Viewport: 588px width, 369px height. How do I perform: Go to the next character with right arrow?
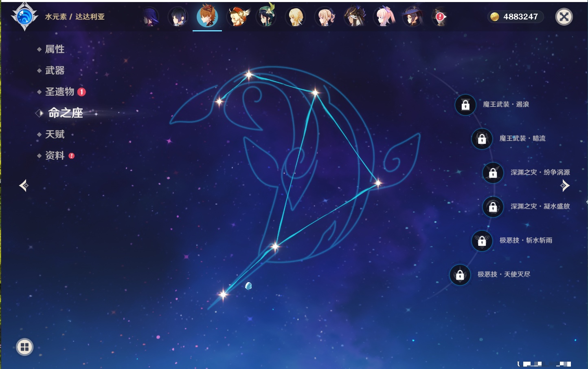[x=565, y=186]
